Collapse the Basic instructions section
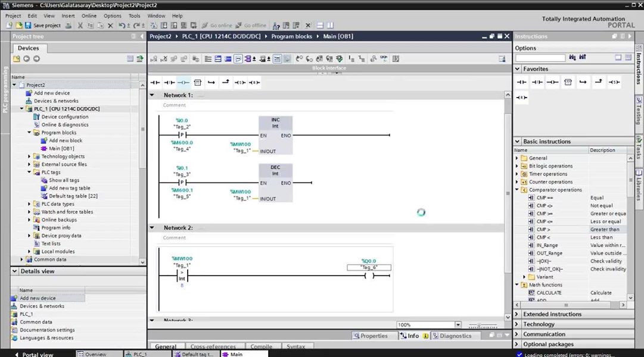Image resolution: width=644 pixels, height=357 pixels. pyautogui.click(x=518, y=141)
